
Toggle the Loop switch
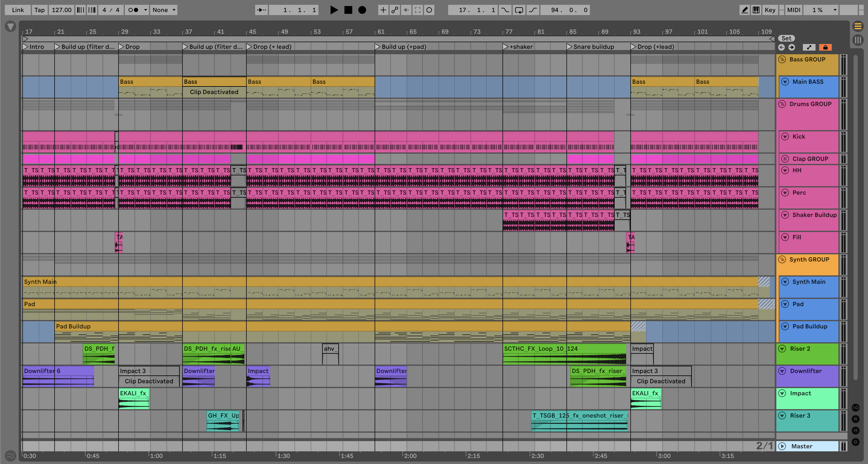tap(519, 10)
